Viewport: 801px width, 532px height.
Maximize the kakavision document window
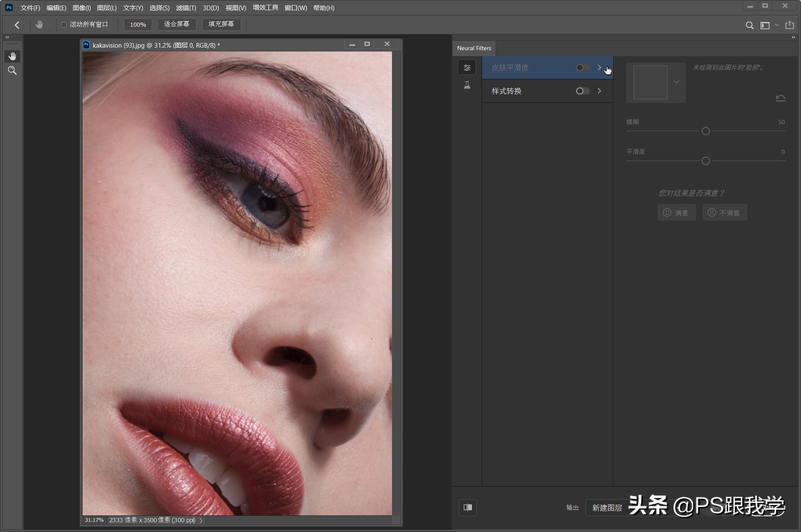(x=367, y=44)
